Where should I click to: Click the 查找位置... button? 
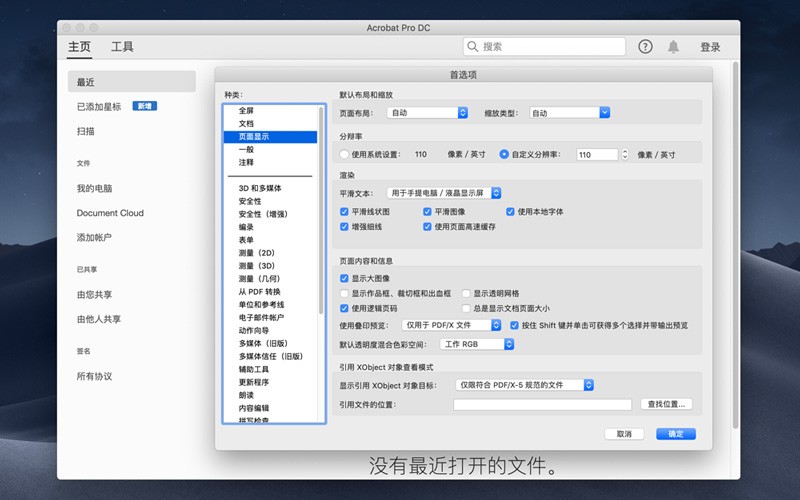tap(666, 404)
